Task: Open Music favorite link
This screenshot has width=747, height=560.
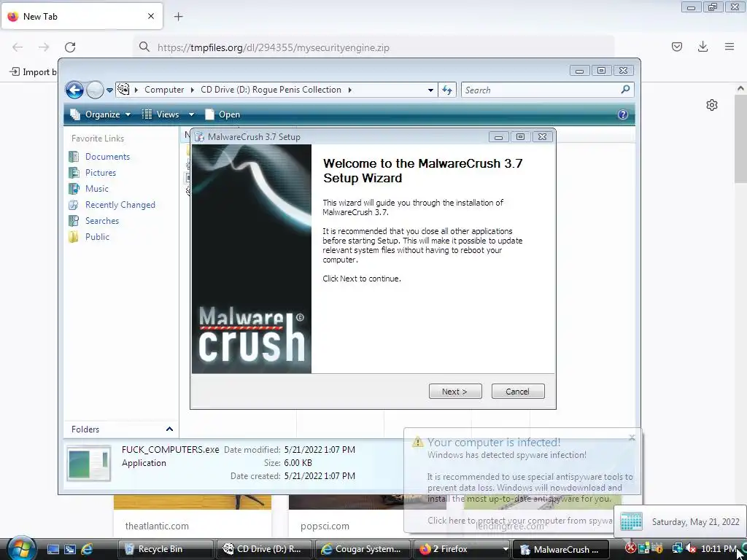Action: 97,189
